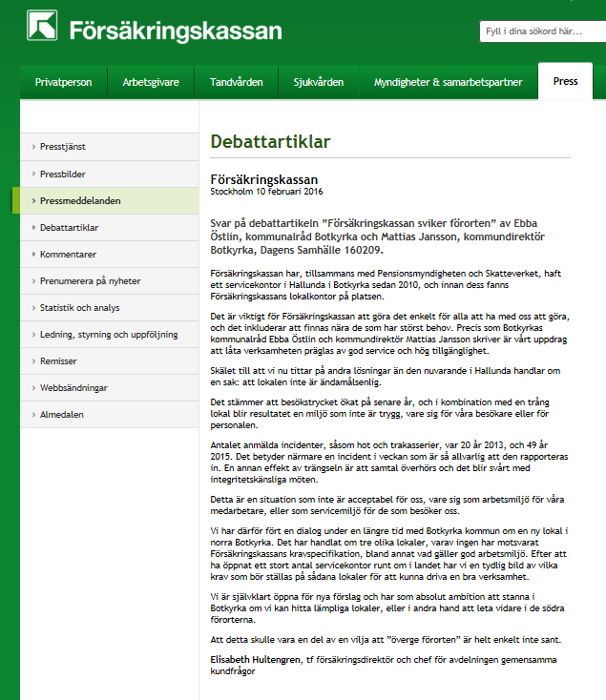Click the Försäkringskassan site title text

[176, 31]
